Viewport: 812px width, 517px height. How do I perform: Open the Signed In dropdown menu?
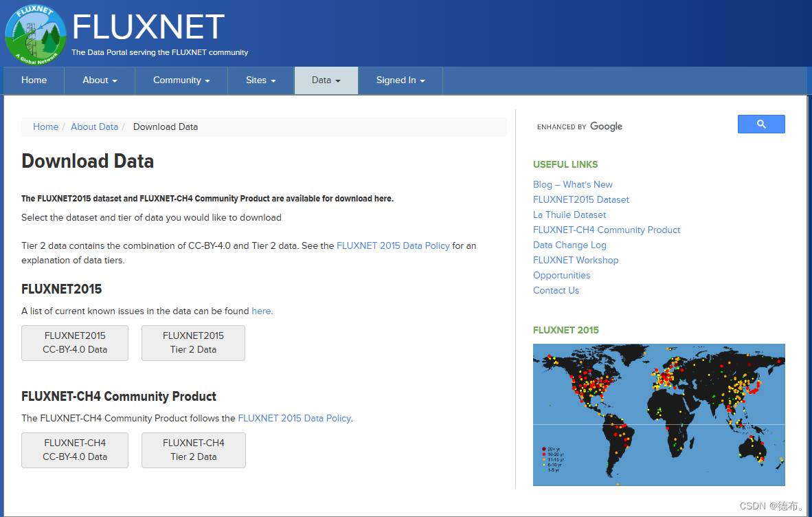point(401,80)
